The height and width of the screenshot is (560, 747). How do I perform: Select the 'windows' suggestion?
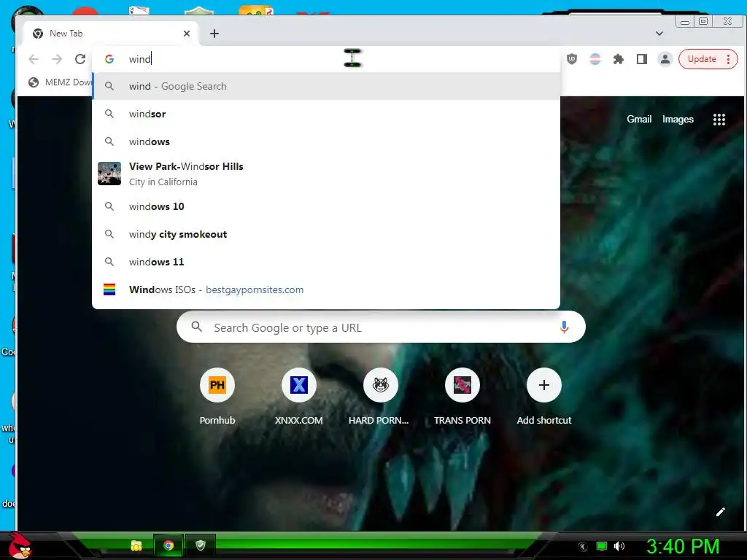pyautogui.click(x=326, y=141)
